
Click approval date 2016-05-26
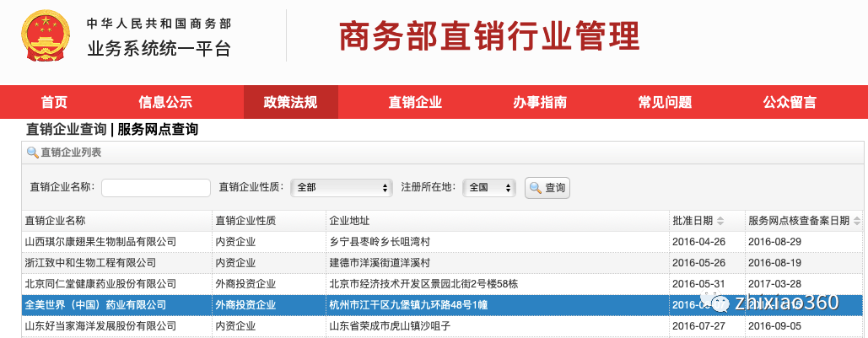click(x=698, y=263)
